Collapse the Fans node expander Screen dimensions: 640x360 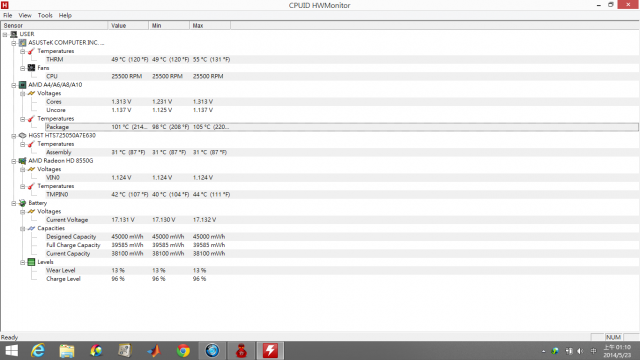[23, 68]
